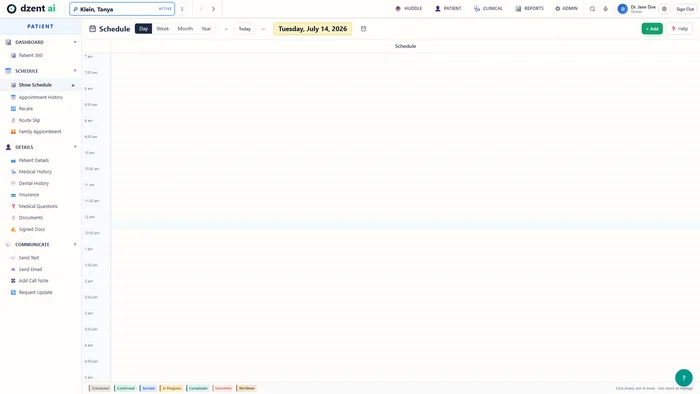
Task: Click the Dr. Jane Doe avatar
Action: pyautogui.click(x=622, y=9)
